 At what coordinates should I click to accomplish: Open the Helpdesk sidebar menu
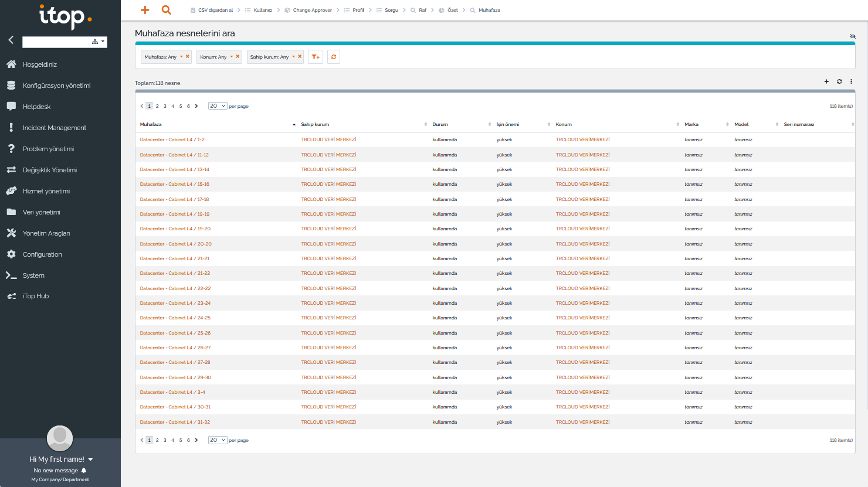[36, 107]
